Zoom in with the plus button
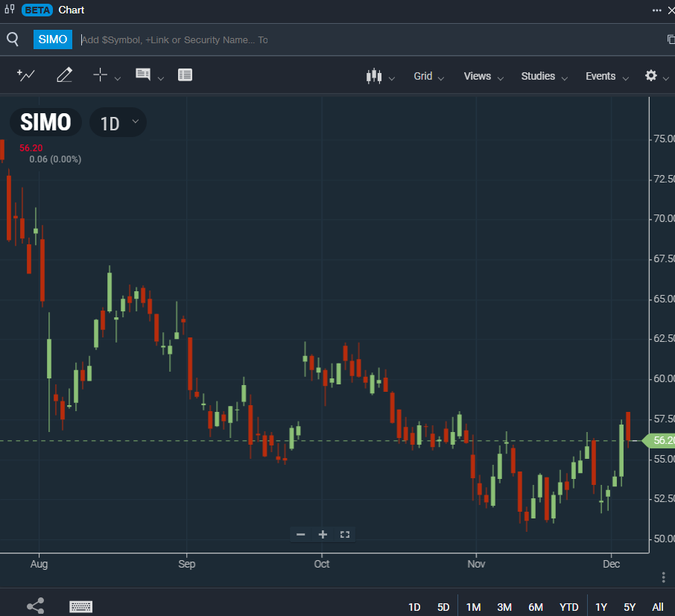Image resolution: width=675 pixels, height=616 pixels. [x=323, y=535]
